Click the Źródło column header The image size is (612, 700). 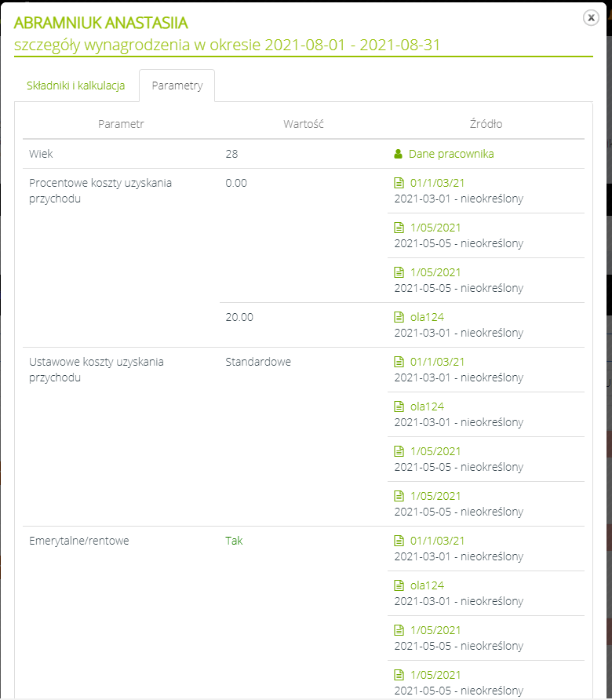click(486, 124)
